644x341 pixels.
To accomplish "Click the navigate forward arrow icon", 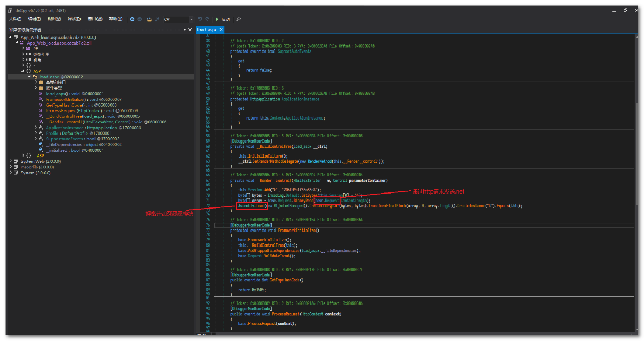I will pos(140,19).
